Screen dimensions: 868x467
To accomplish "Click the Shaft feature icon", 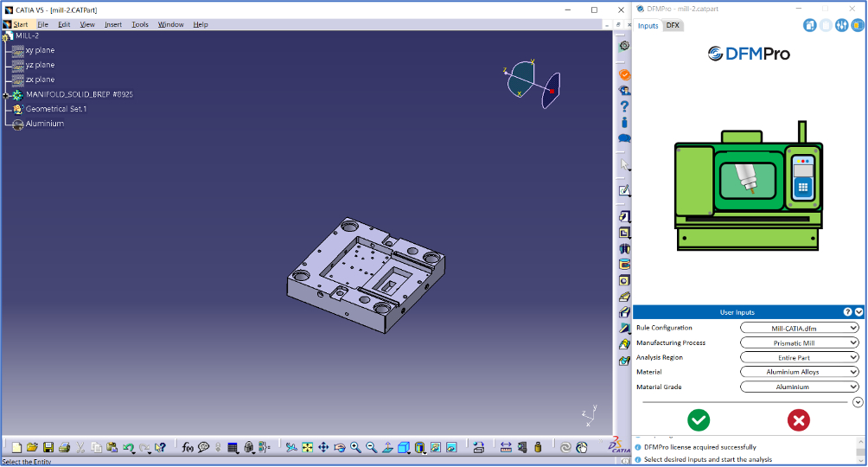I will click(624, 249).
